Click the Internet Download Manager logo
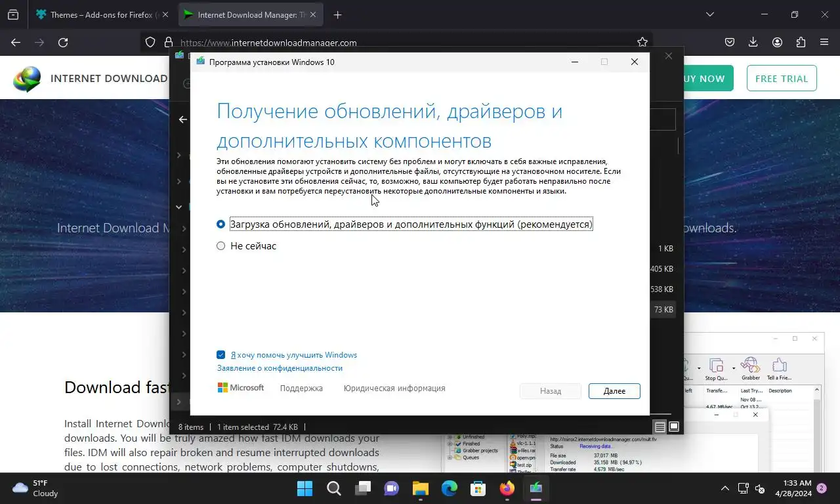This screenshot has height=504, width=840. pyautogui.click(x=27, y=79)
